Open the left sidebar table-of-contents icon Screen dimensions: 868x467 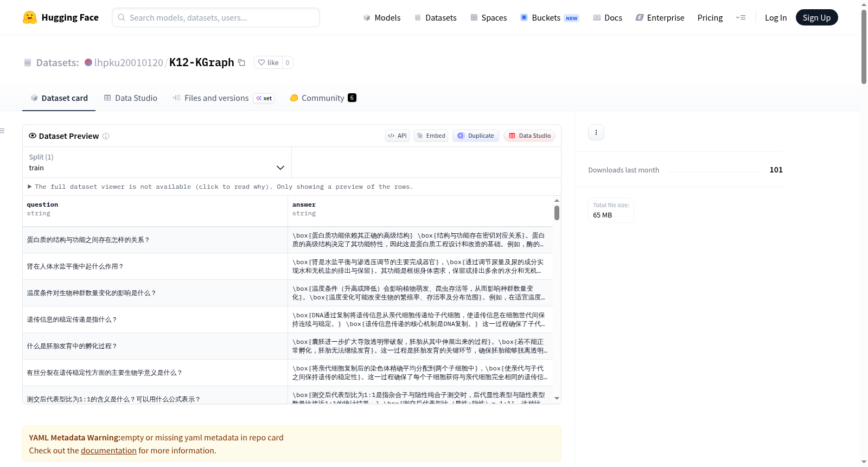(2, 131)
